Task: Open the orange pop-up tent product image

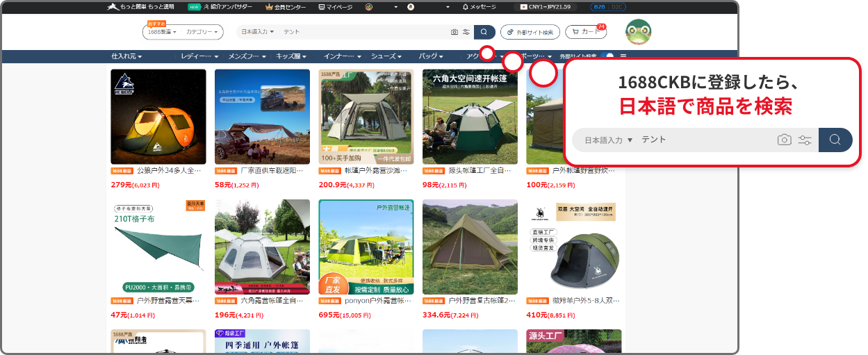Action: pos(158,116)
